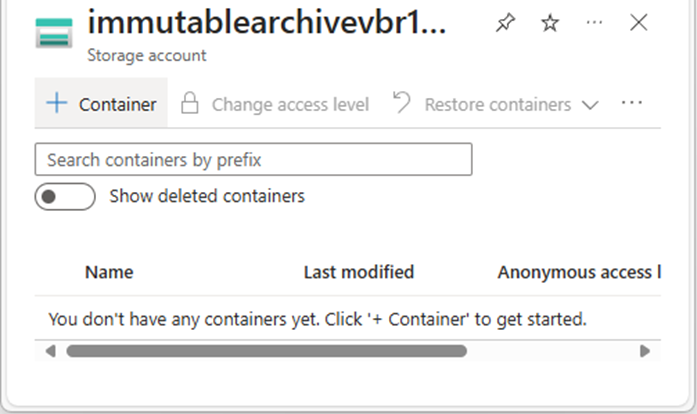Close the storage account blade
This screenshot has width=697, height=414.
639,22
